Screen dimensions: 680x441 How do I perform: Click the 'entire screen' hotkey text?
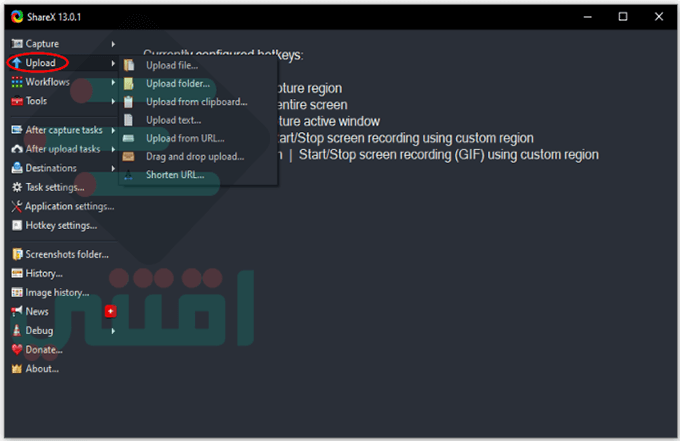point(312,105)
